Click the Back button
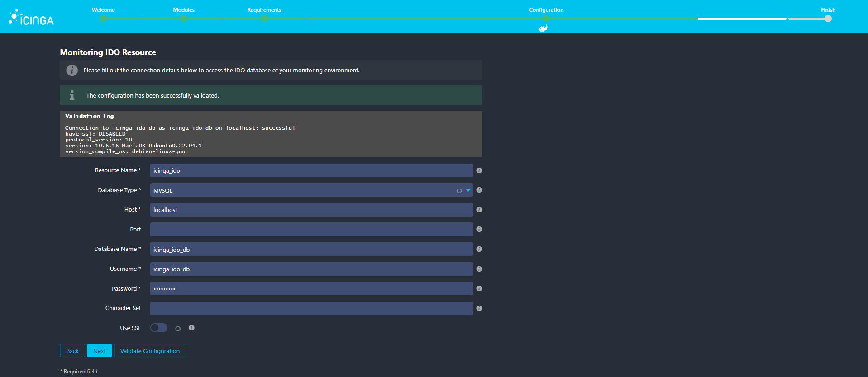The image size is (868, 377). [x=72, y=351]
